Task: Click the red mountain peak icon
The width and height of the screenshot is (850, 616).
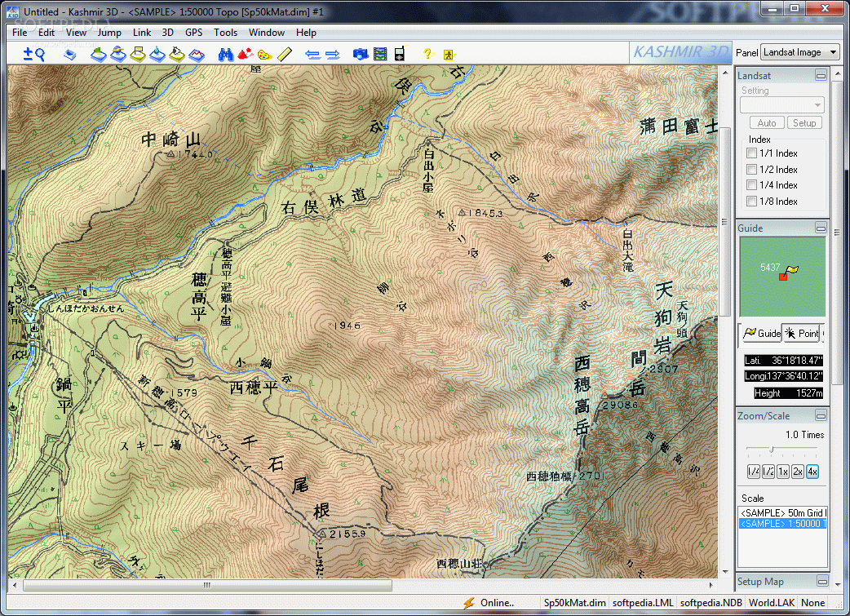Action: click(245, 54)
